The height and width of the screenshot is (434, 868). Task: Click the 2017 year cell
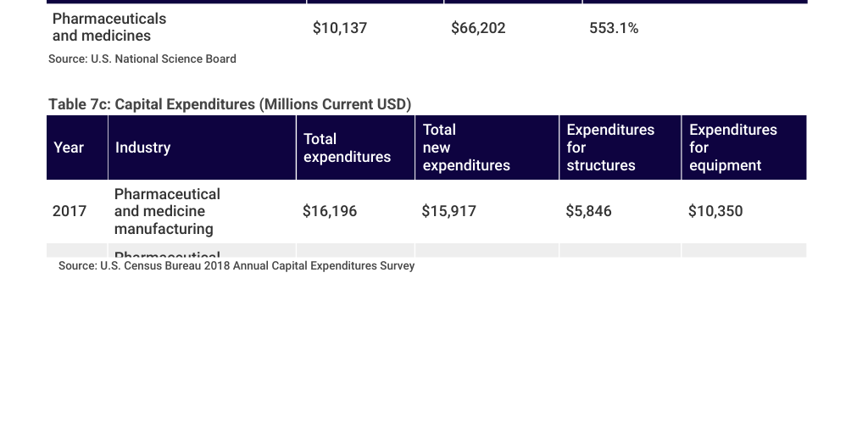pos(70,211)
